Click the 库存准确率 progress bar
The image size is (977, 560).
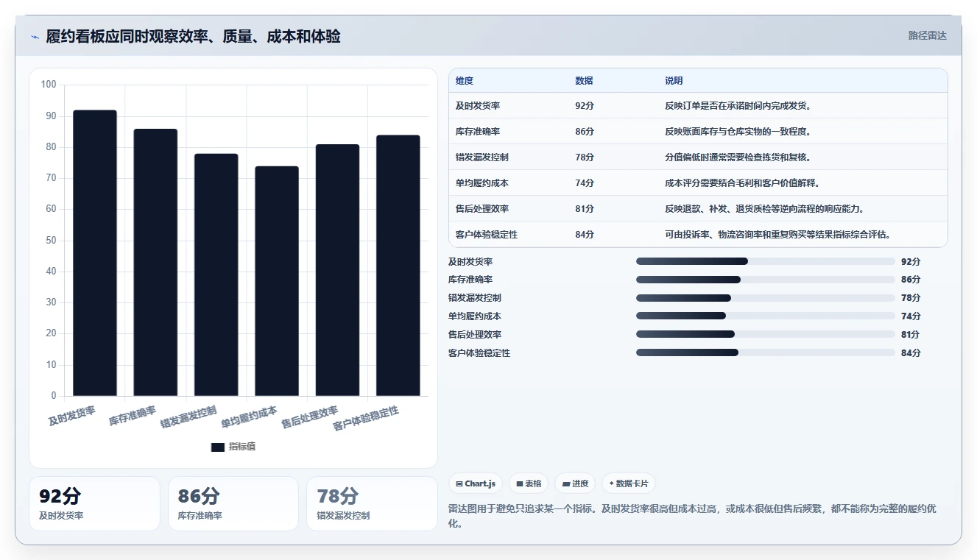[x=765, y=280]
